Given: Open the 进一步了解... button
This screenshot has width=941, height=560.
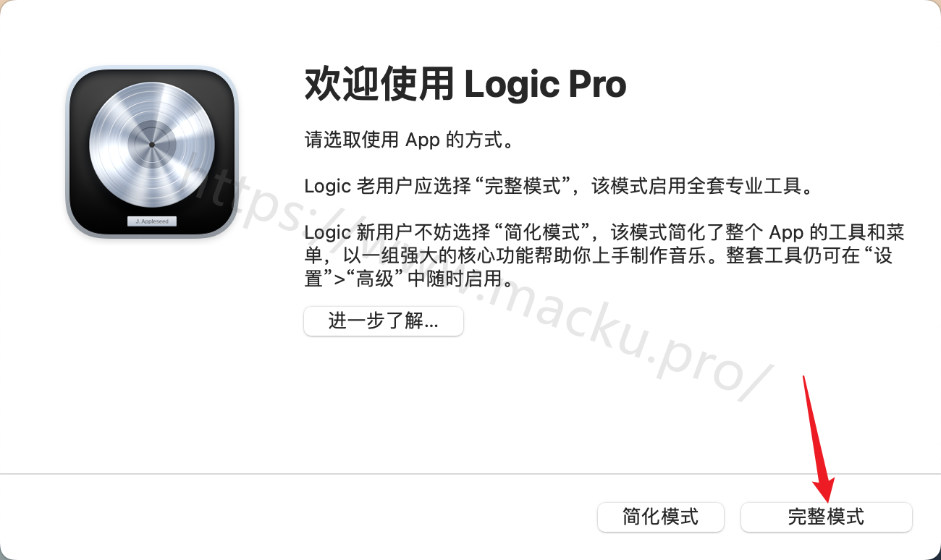Looking at the screenshot, I should pos(383,321).
